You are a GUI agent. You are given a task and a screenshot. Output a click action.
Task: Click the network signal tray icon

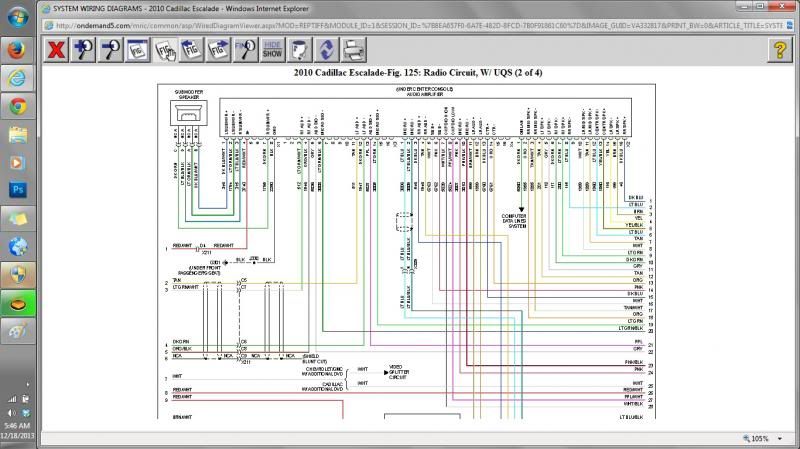click(12, 399)
